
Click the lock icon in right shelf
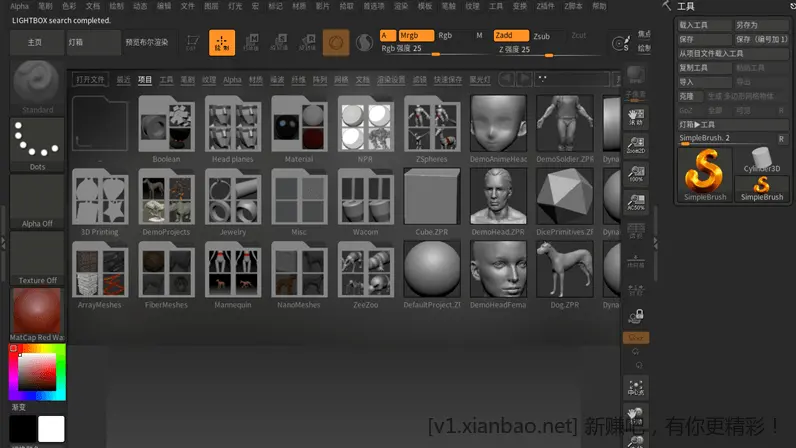(636, 316)
